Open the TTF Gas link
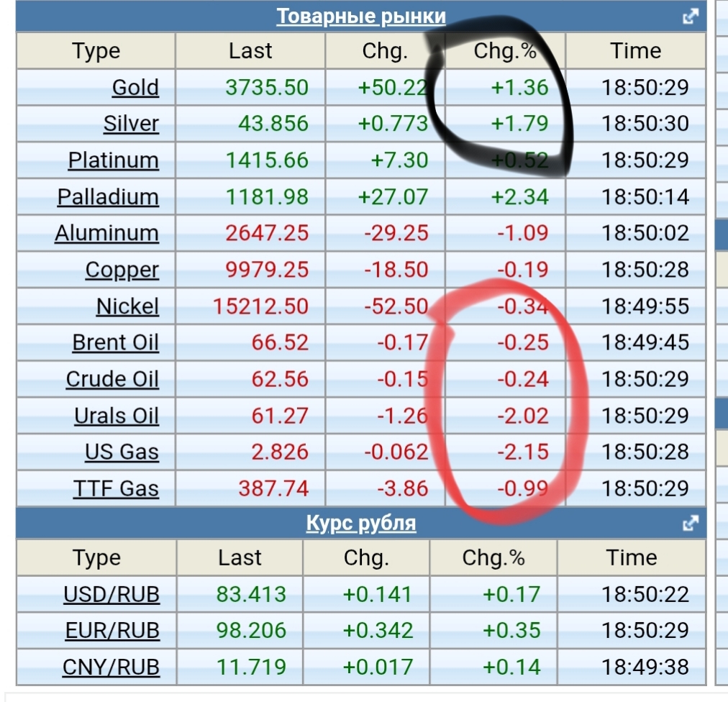This screenshot has width=728, height=702. coord(116,489)
